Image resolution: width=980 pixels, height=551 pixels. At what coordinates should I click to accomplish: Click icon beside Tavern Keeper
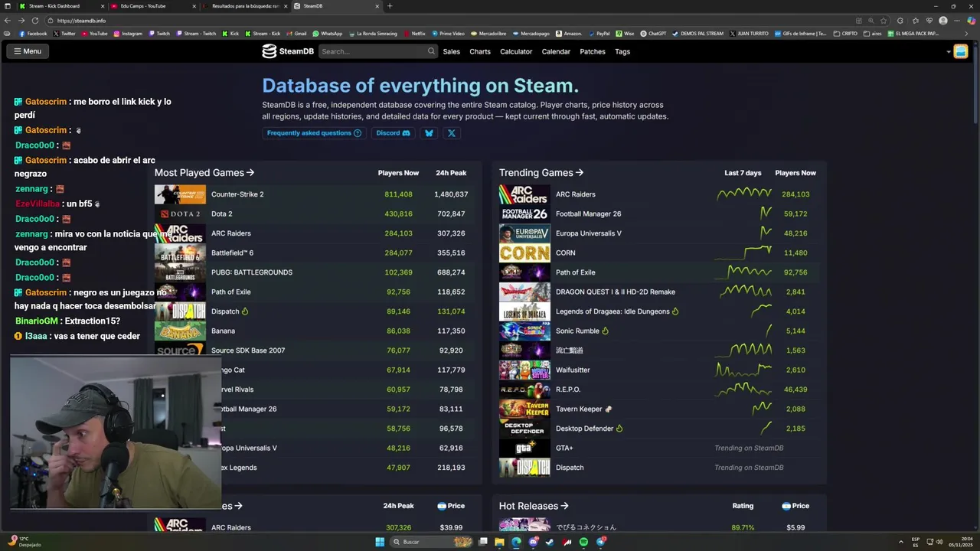[x=609, y=409]
